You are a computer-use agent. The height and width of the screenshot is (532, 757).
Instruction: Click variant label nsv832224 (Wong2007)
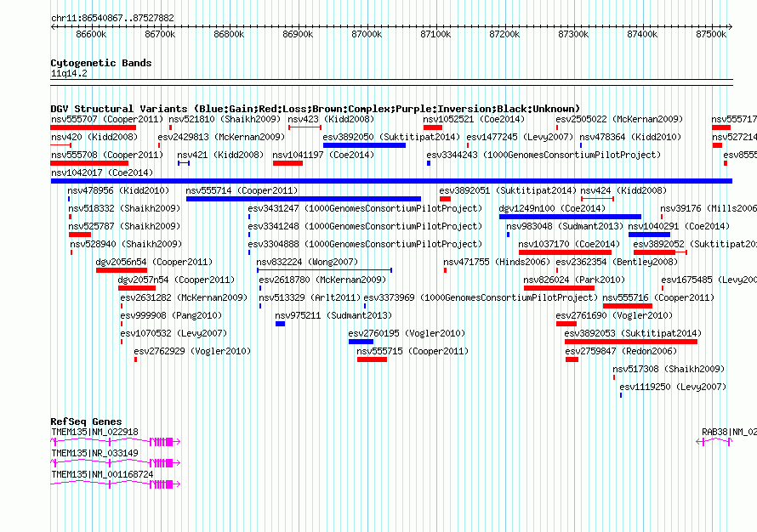coord(307,262)
